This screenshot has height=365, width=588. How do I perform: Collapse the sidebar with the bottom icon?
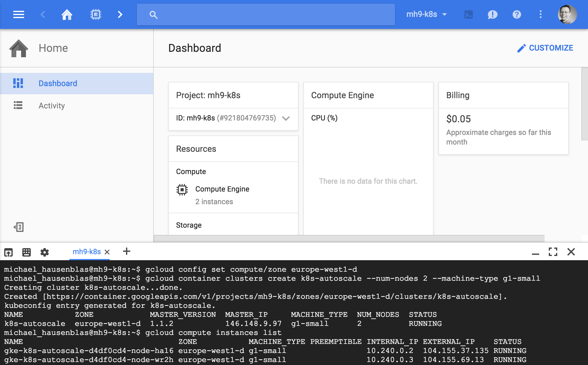pyautogui.click(x=19, y=227)
